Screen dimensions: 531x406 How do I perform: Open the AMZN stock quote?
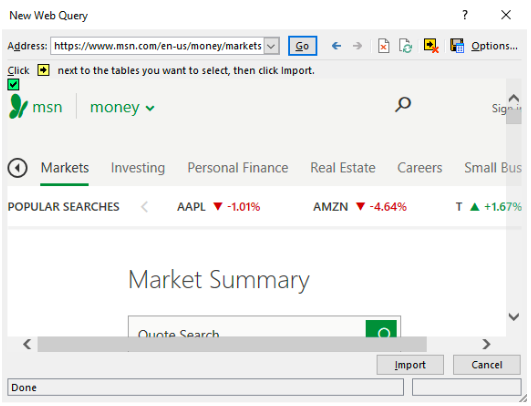click(360, 207)
